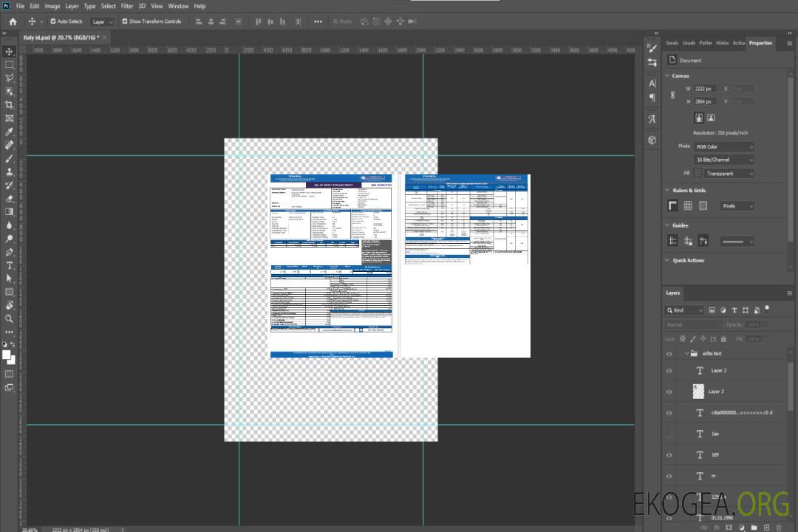Viewport: 798px width, 532px height.
Task: Select the Horizontal Type tool
Action: click(10, 265)
